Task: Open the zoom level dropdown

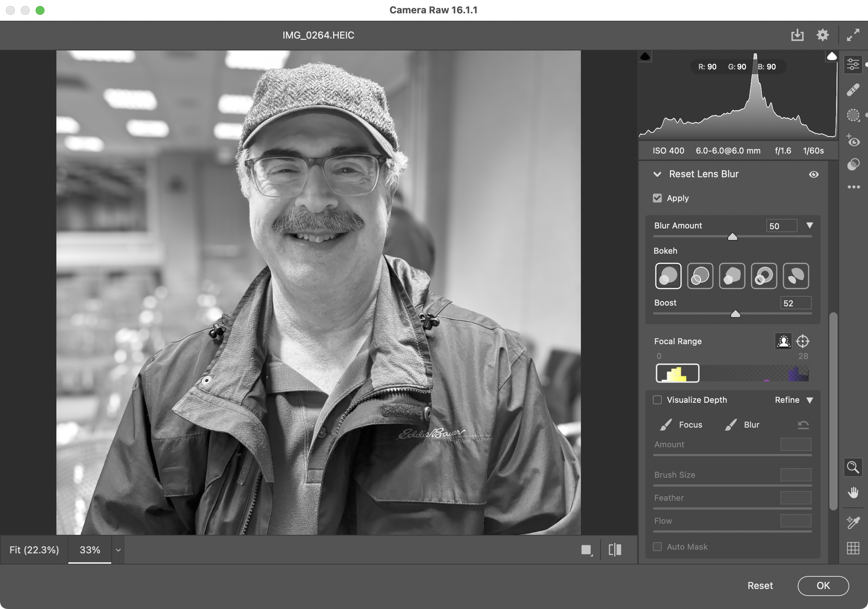Action: (118, 550)
